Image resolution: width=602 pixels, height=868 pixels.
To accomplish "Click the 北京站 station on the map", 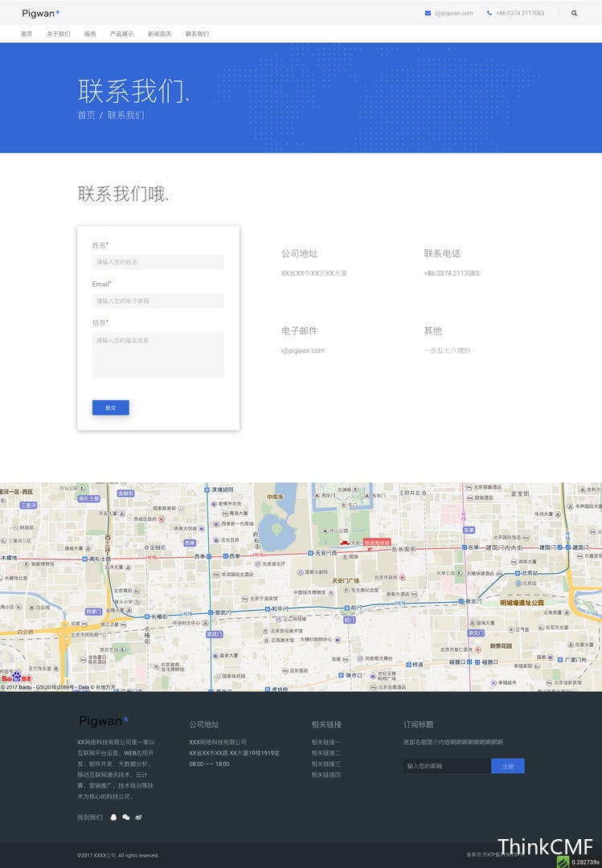I will [x=526, y=573].
